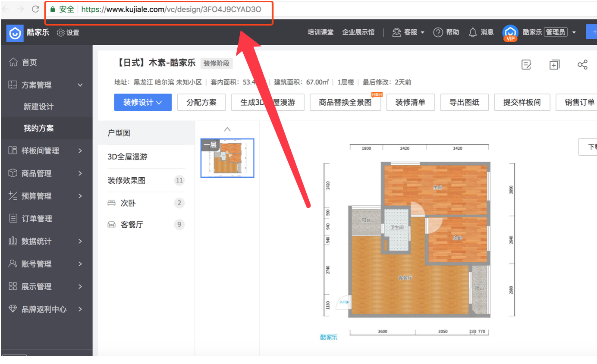Click the copy design icon
The height and width of the screenshot is (364, 597).
click(x=554, y=65)
